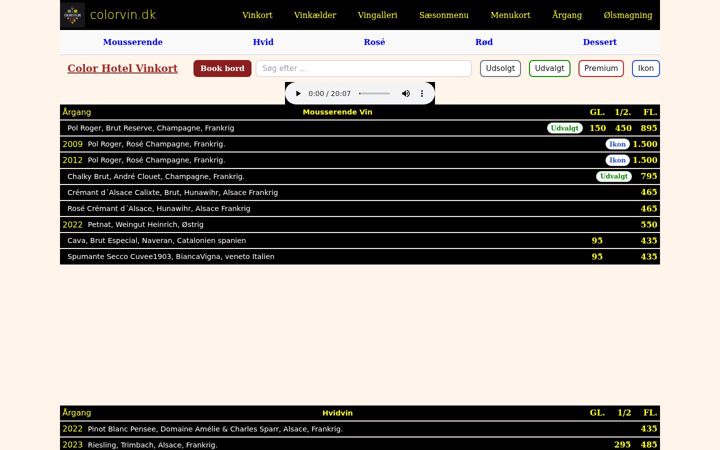720x450 pixels.
Task: Click glass price 95 on Cava row
Action: pos(597,241)
